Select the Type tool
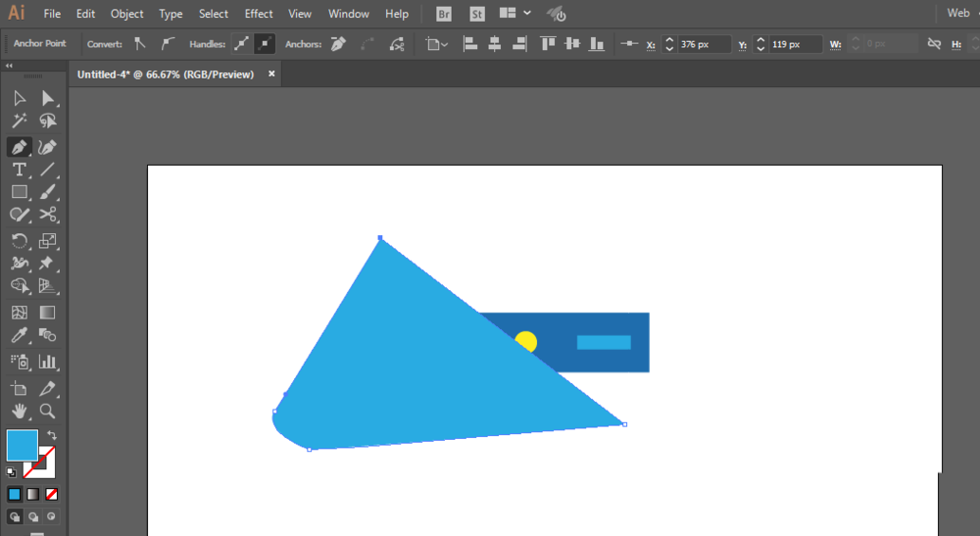980x536 pixels. pyautogui.click(x=19, y=170)
